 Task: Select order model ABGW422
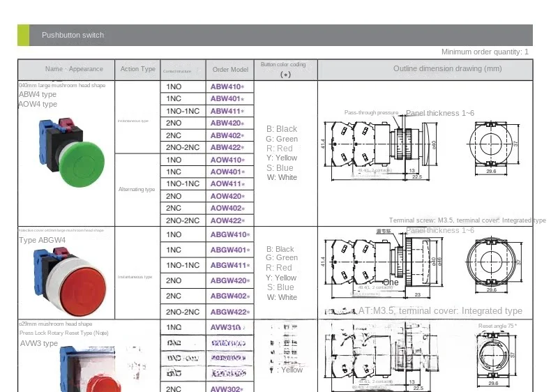pyautogui.click(x=230, y=312)
